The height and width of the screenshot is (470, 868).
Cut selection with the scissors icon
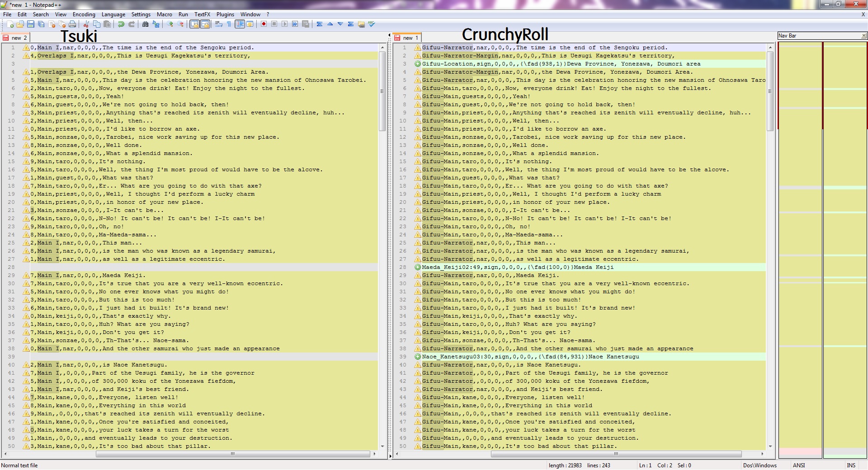[x=86, y=24]
